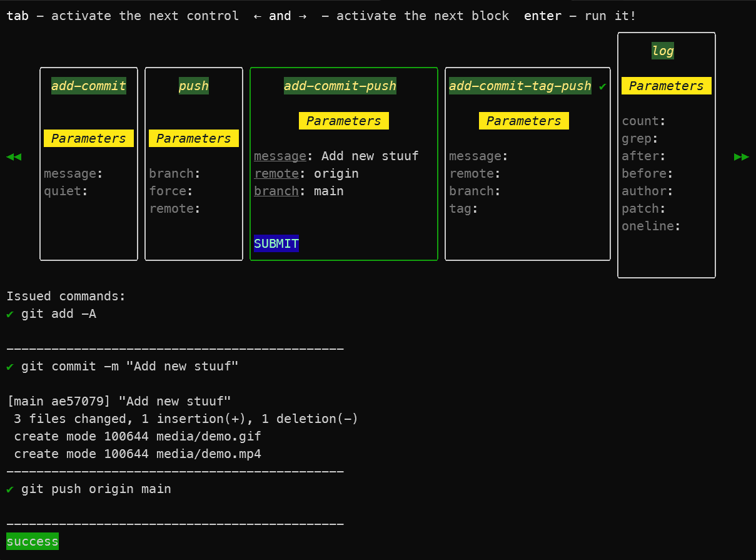This screenshot has width=756, height=560.
Task: Click '[main ae57079]' commit output line
Action: point(119,401)
